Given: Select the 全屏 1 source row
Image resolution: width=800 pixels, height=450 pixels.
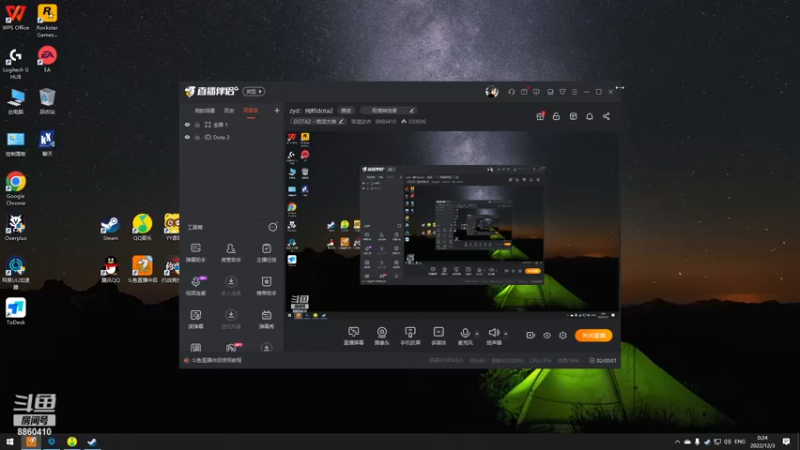Looking at the screenshot, I should point(232,124).
